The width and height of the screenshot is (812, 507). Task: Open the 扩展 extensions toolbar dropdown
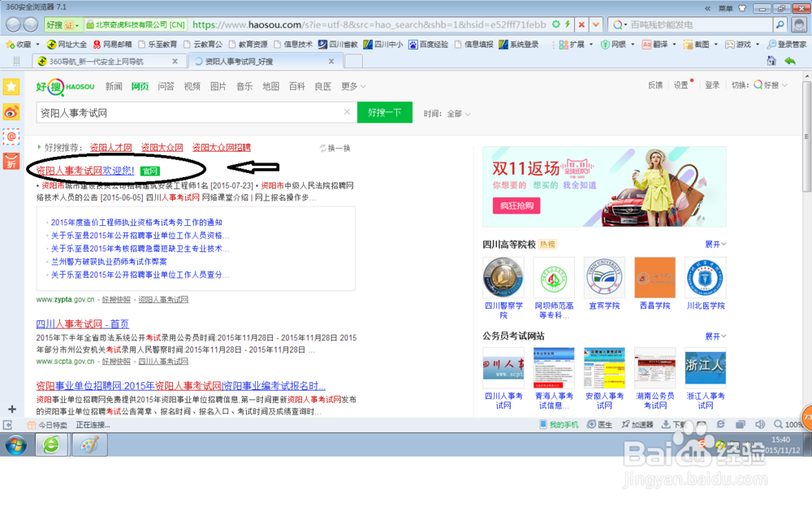576,45
